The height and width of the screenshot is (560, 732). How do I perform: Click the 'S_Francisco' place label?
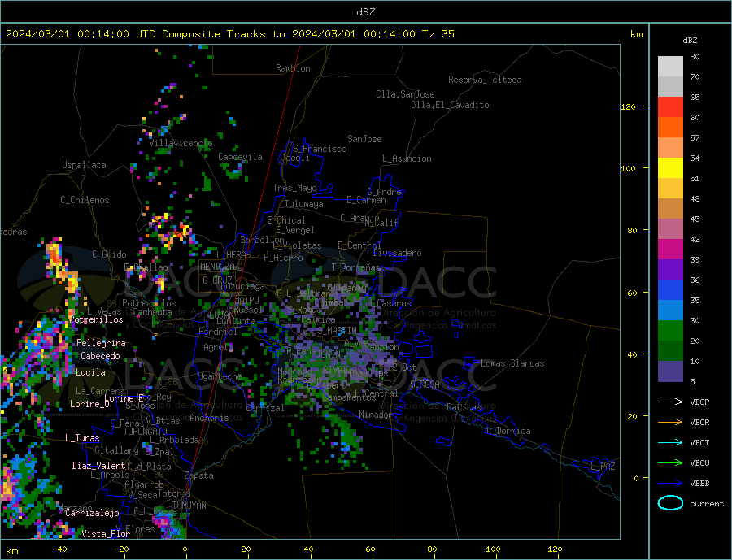(320, 149)
